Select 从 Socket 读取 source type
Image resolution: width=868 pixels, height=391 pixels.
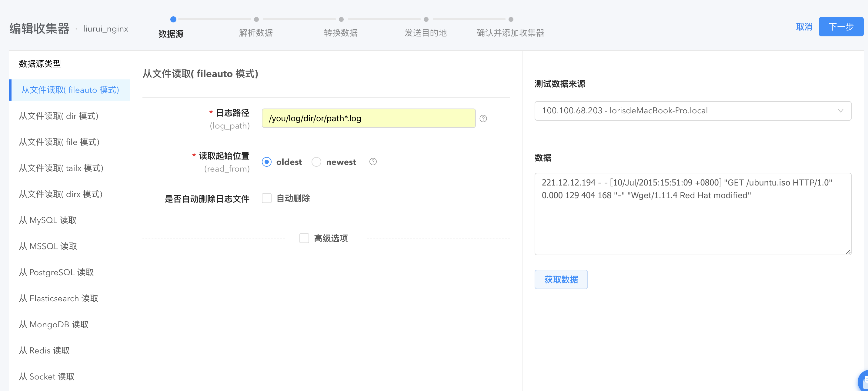tap(69, 376)
